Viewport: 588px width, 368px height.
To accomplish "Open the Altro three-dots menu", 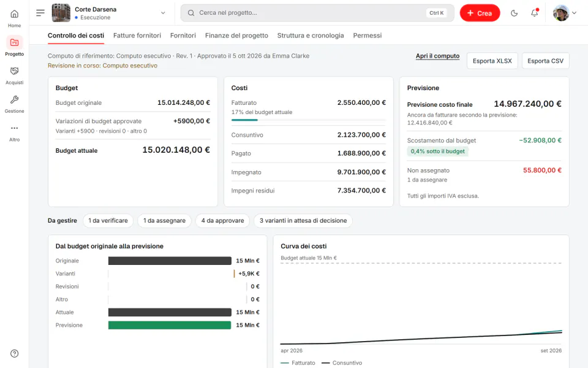I will (14, 128).
